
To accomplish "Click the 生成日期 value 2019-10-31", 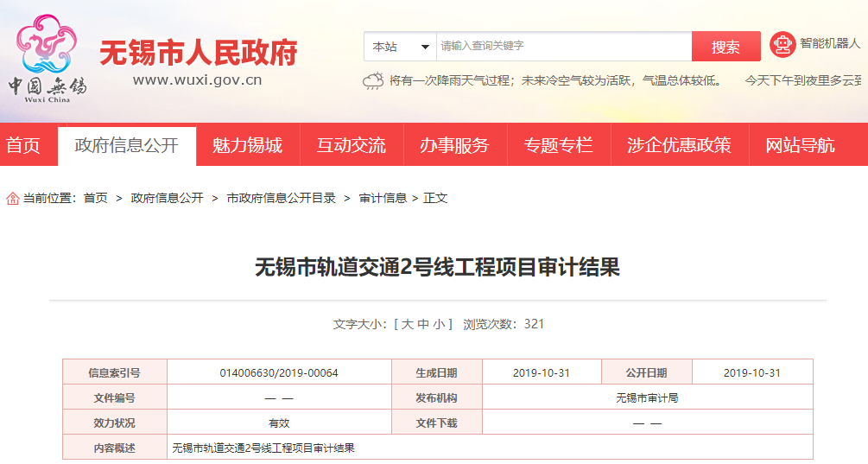I will (x=542, y=373).
